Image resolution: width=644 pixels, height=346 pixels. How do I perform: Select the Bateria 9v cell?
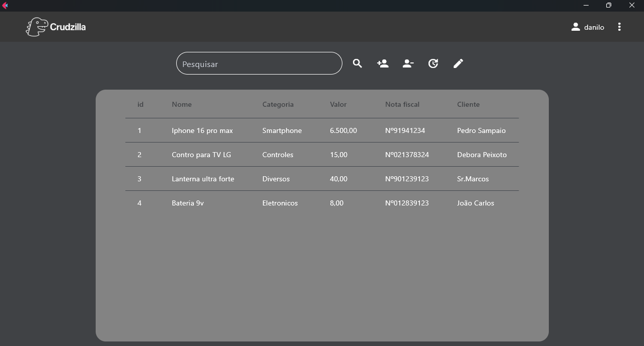(x=188, y=203)
